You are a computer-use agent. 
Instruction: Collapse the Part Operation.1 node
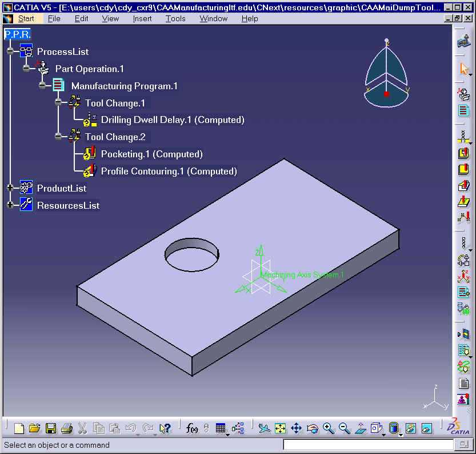pyautogui.click(x=26, y=68)
